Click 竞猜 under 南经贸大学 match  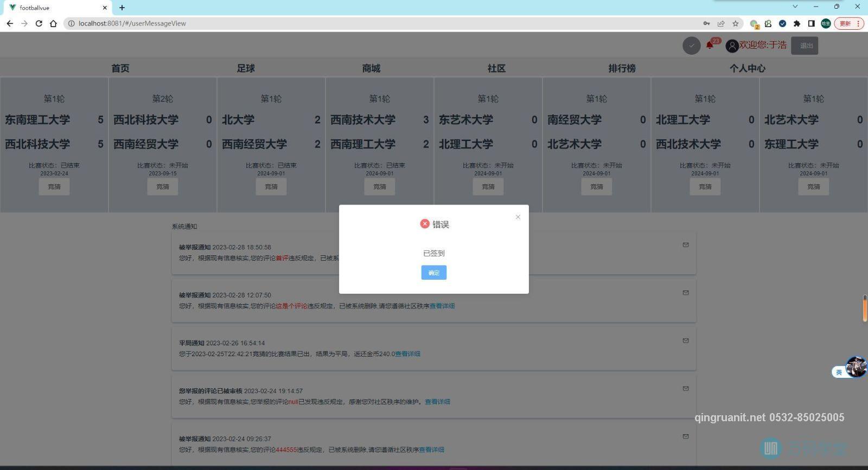coord(597,186)
